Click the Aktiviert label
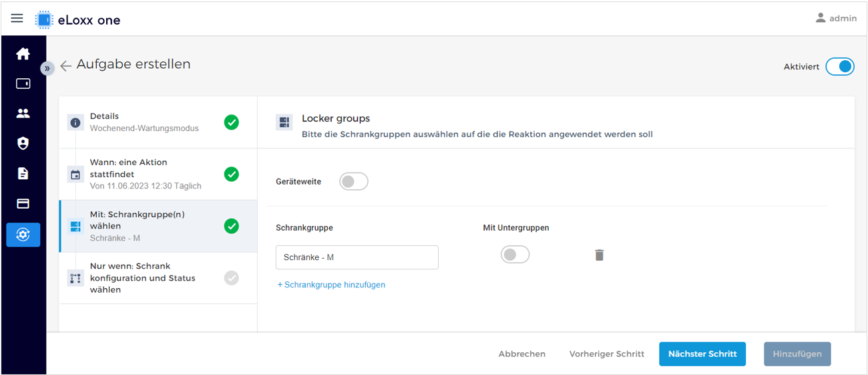Screen dimensions: 868x375 (x=801, y=67)
